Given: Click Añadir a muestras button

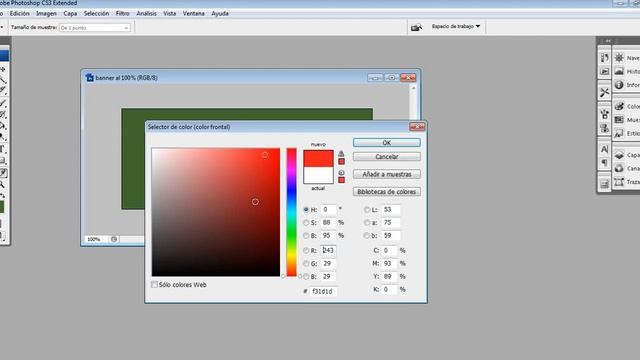Looking at the screenshot, I should pyautogui.click(x=387, y=174).
